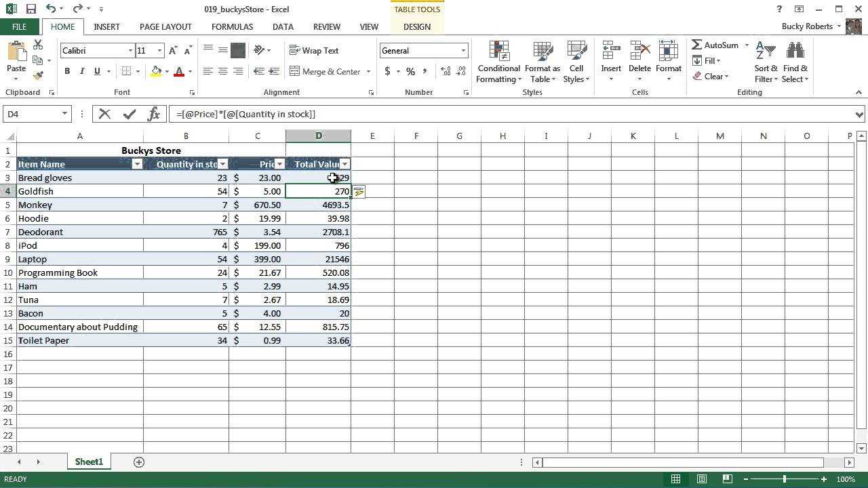The width and height of the screenshot is (868, 488).
Task: Increase font size with the larger A icon
Action: coord(173,51)
